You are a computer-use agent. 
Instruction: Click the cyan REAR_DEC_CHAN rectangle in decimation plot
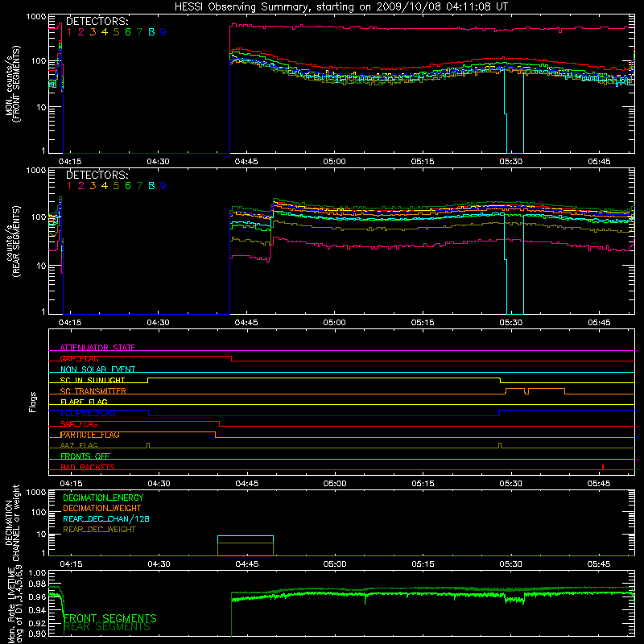246,539
